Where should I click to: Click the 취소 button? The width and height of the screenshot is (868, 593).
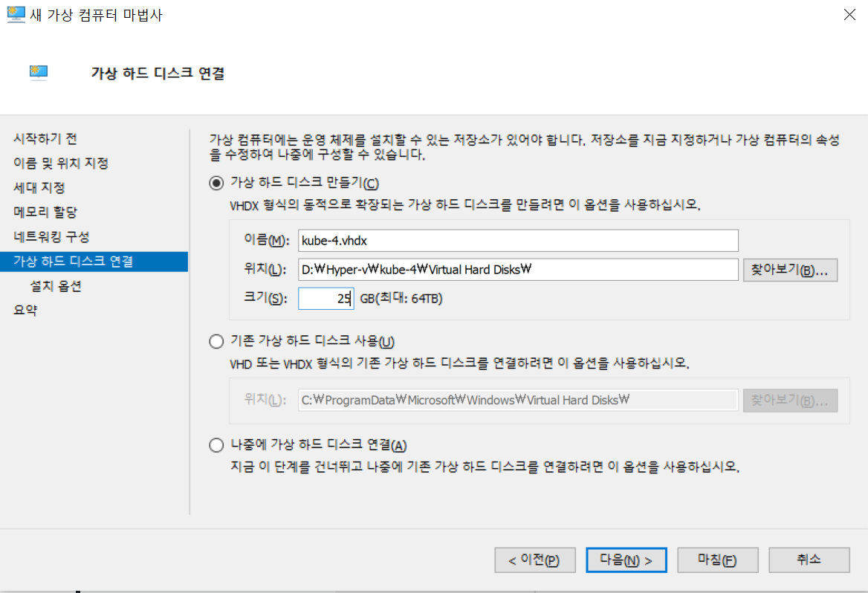tap(809, 560)
